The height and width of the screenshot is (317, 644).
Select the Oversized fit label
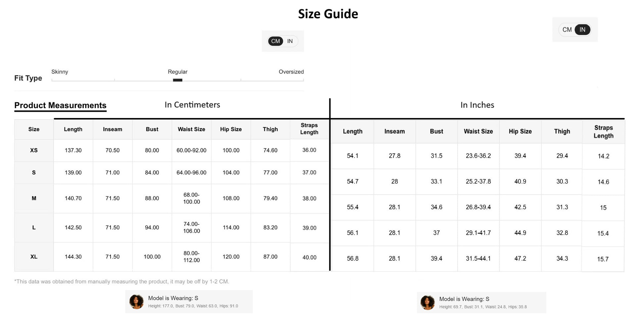(x=291, y=72)
